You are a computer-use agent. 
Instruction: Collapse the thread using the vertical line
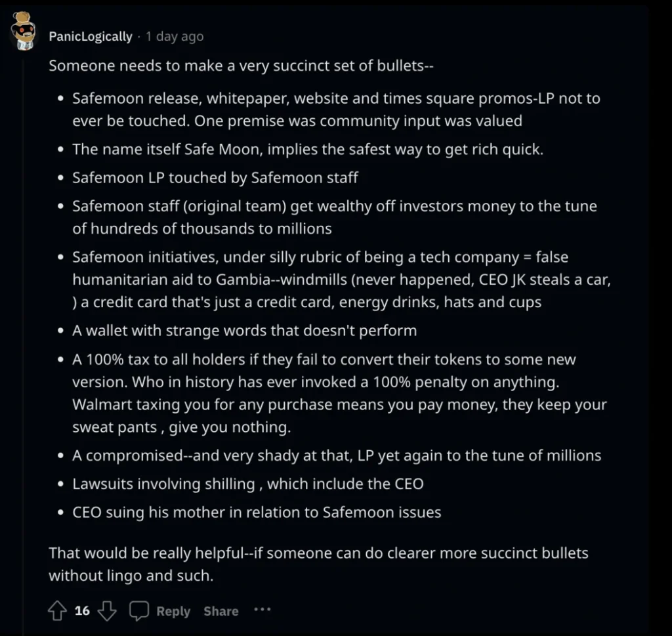24,328
